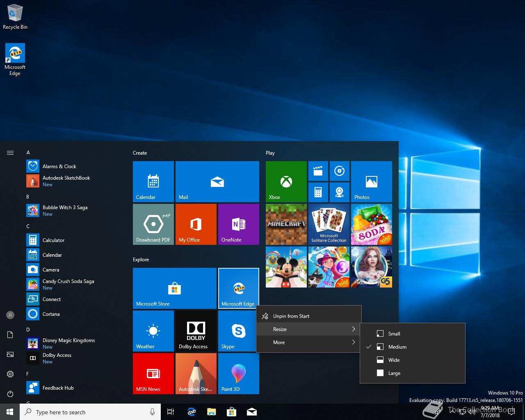Viewport: 525px width, 420px height.
Task: Open Microsoft Store from the taskbar
Action: click(x=231, y=412)
